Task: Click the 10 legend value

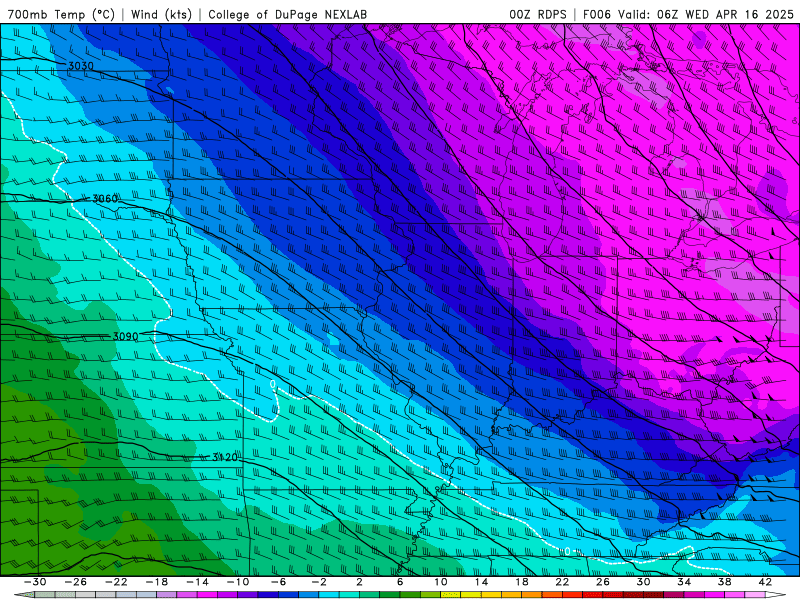Action: (x=440, y=582)
